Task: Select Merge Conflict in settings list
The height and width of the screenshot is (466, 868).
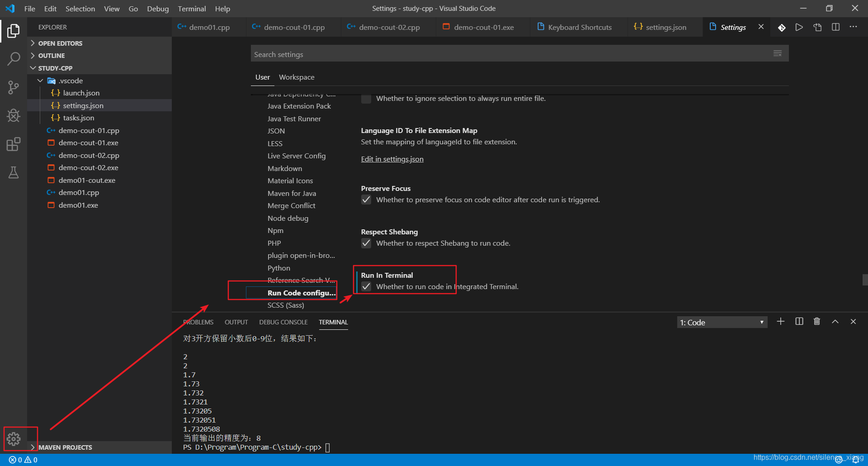Action: click(x=292, y=206)
